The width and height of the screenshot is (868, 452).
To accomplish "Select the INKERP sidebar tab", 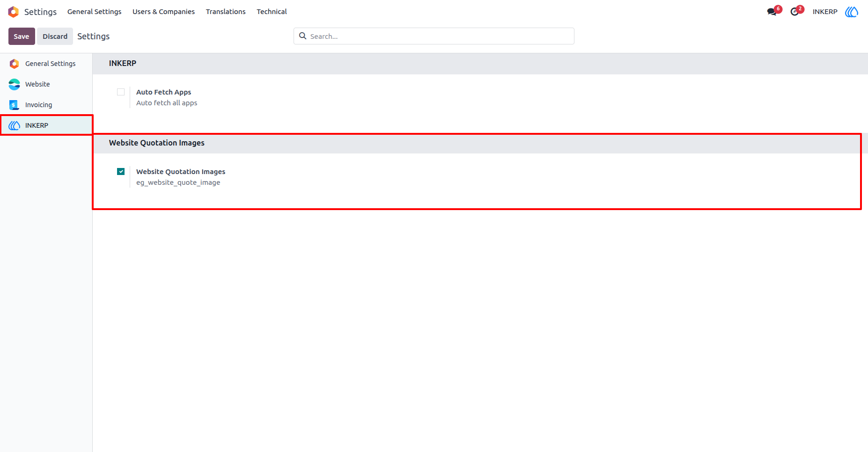I will [x=46, y=125].
